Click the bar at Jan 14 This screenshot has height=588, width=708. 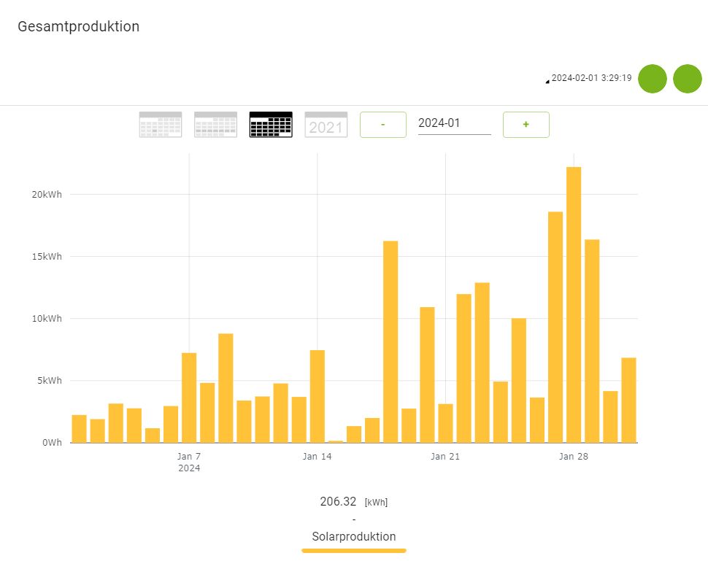click(318, 396)
